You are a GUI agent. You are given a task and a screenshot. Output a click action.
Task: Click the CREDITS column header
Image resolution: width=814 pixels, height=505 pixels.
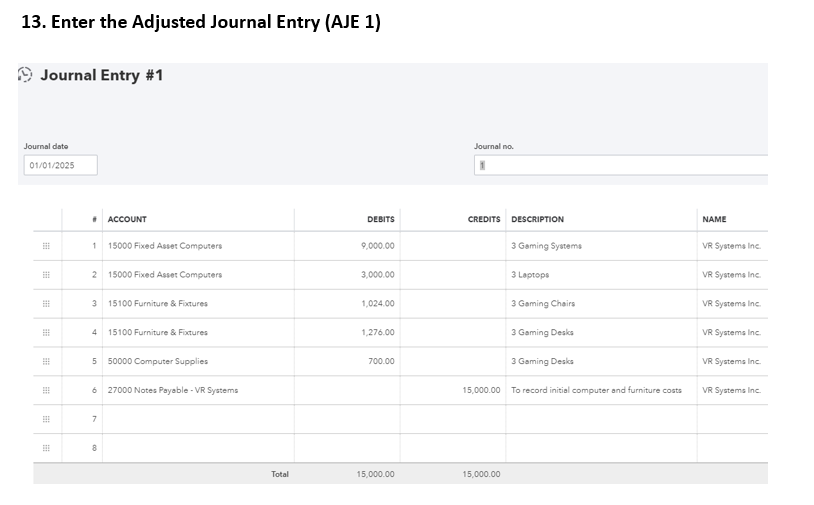tap(484, 220)
